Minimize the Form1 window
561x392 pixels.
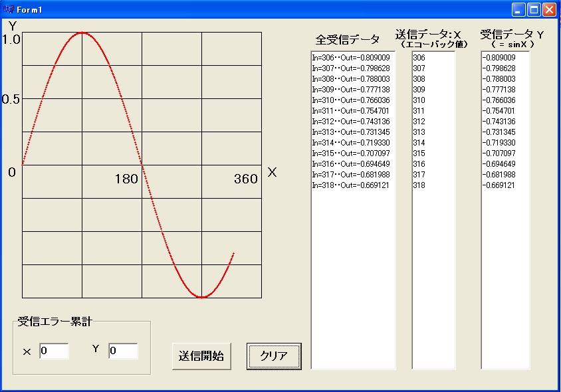coord(519,9)
